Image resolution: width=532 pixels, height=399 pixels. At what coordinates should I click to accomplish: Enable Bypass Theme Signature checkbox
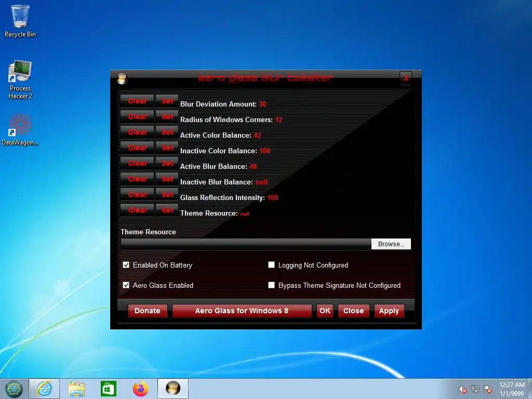271,285
